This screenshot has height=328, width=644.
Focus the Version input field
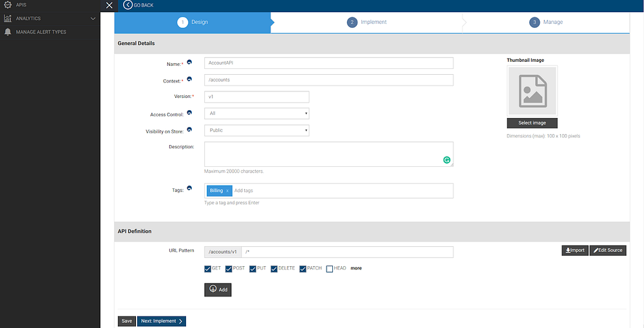click(x=257, y=97)
